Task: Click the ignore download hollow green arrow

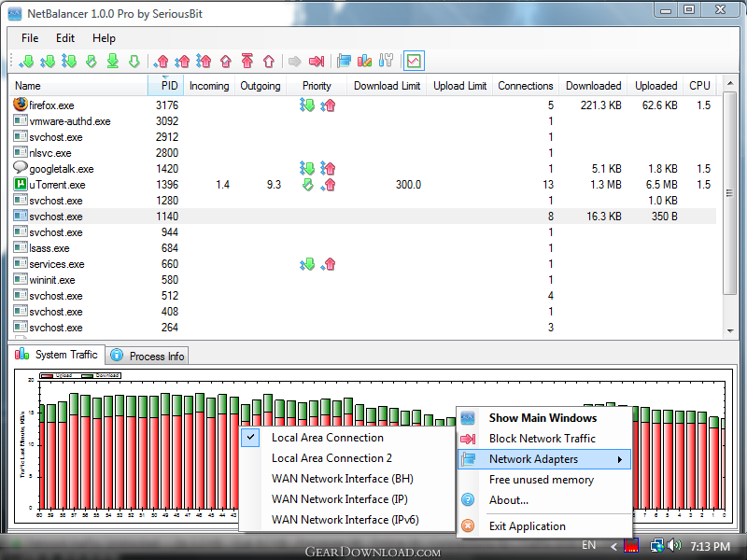Action: pos(134,61)
